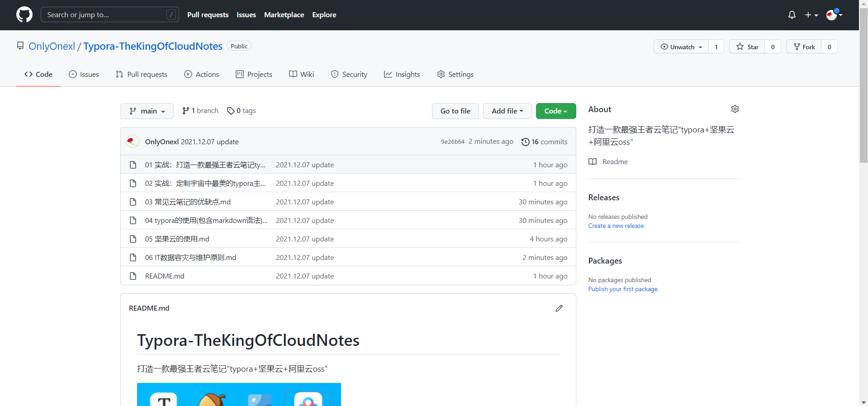Screen dimensions: 868x406
Task: Open the 1 branch link
Action: pos(200,111)
